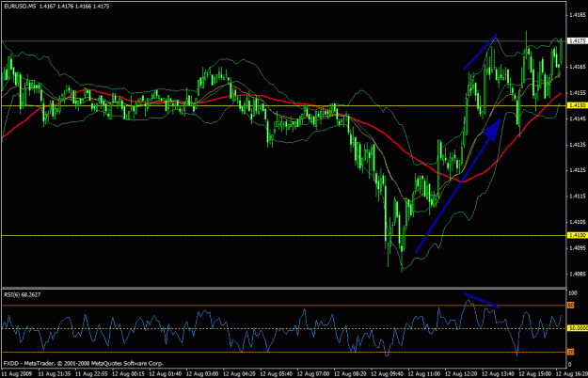Click the 1.4125 price axis value
Image resolution: width=588 pixels, height=378 pixels.
pyautogui.click(x=578, y=170)
